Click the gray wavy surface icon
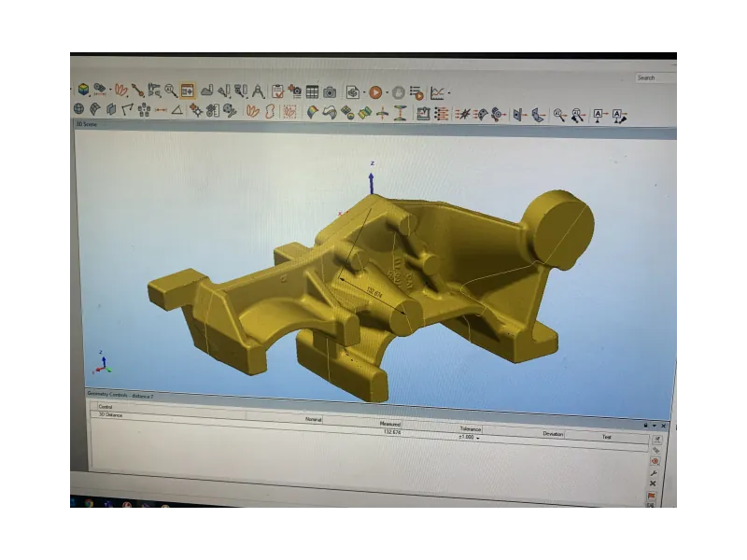This screenshot has width=747, height=560. [330, 113]
